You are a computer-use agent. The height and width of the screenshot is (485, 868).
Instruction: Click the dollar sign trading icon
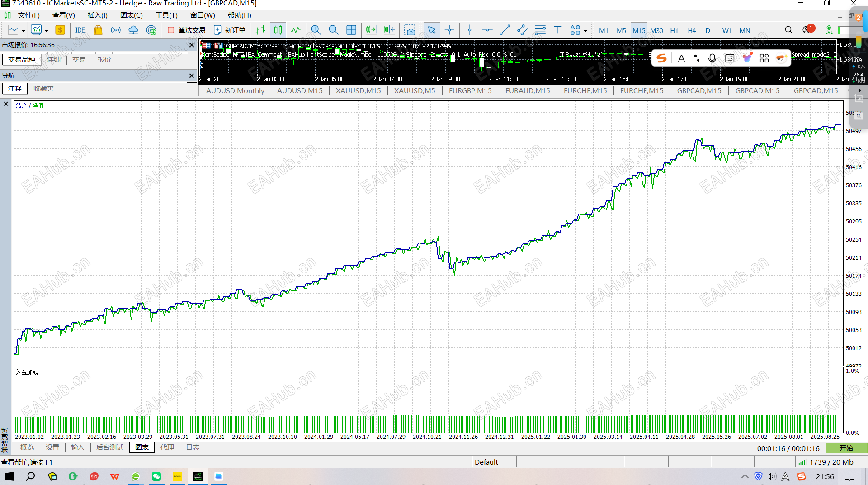[x=60, y=30]
